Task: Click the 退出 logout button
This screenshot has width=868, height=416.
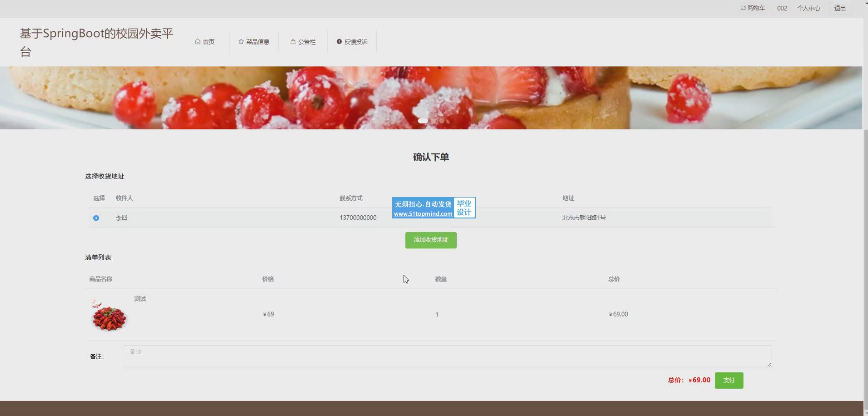Action: [840, 8]
